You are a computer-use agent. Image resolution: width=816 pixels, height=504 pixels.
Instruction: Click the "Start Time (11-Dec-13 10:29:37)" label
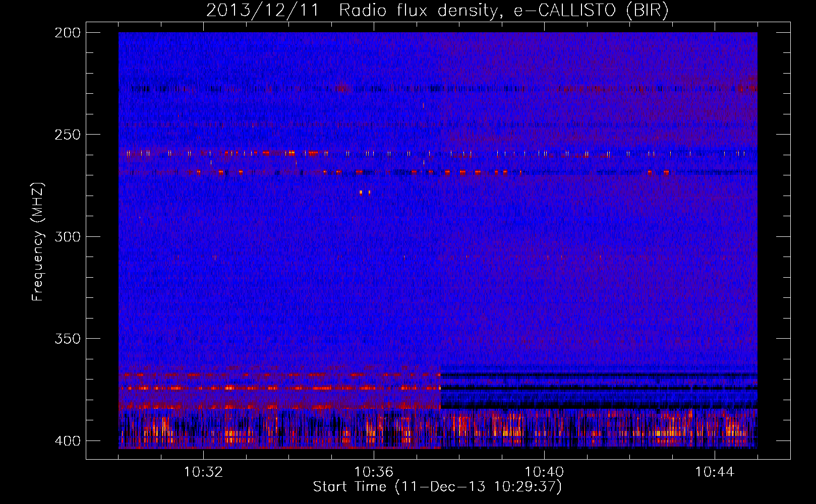pyautogui.click(x=437, y=487)
